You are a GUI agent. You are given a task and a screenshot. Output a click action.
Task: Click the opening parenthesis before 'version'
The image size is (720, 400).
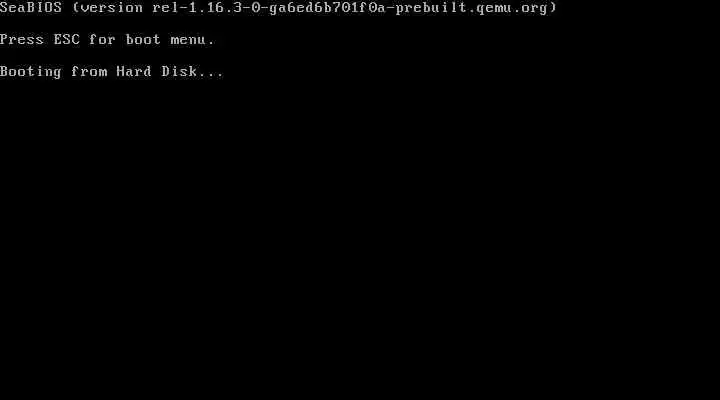(76, 8)
